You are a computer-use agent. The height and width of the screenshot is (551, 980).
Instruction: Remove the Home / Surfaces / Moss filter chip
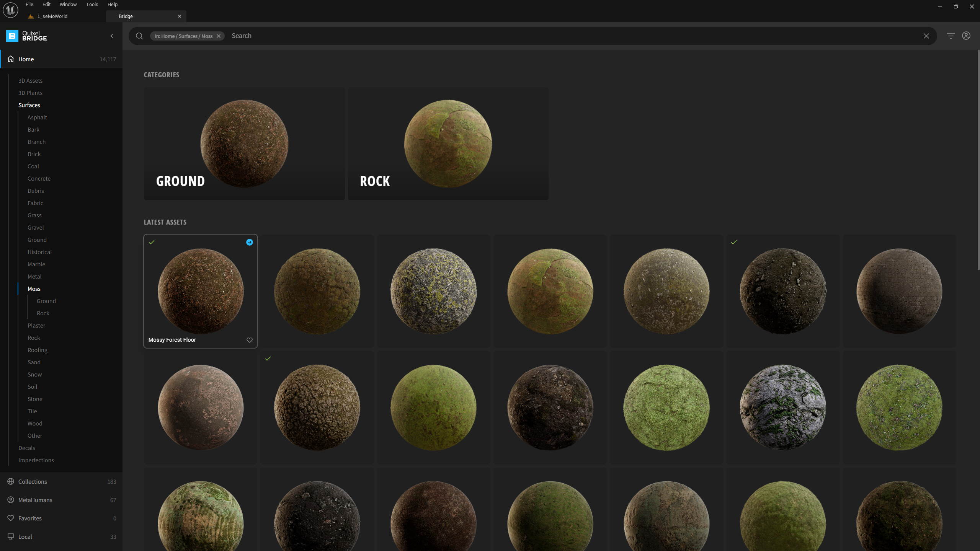[x=219, y=36]
